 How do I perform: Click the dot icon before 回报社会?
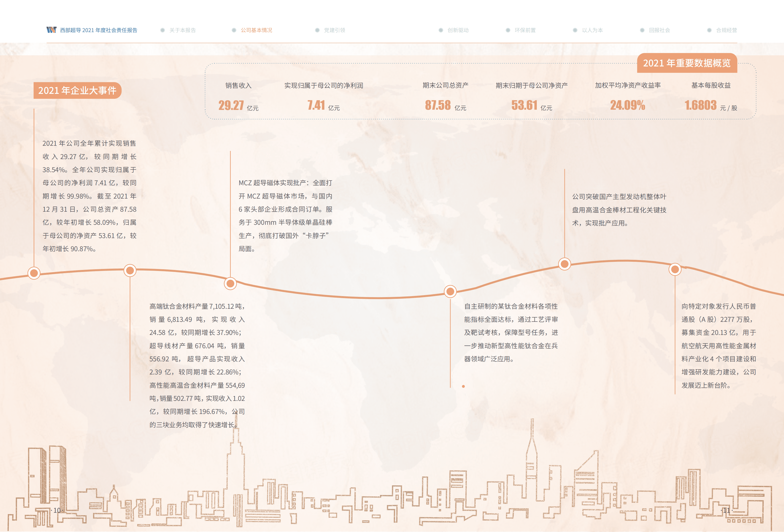coord(642,30)
